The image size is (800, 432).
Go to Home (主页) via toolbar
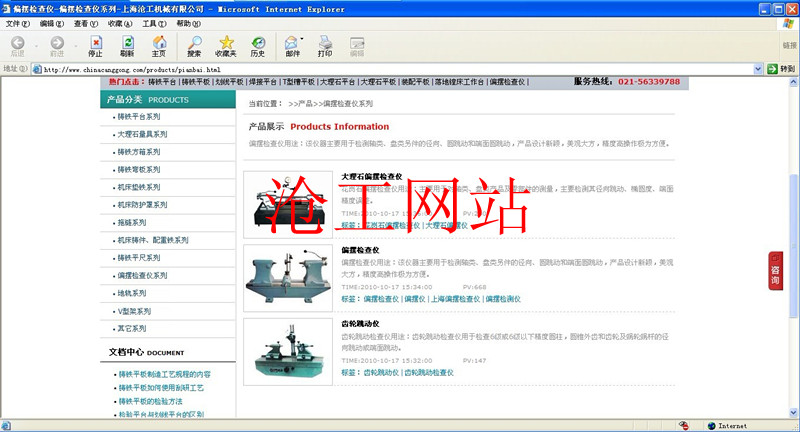158,46
